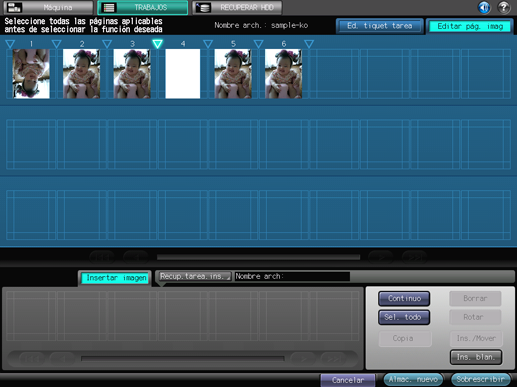Click the TRABAJOS job list icon

[109, 7]
